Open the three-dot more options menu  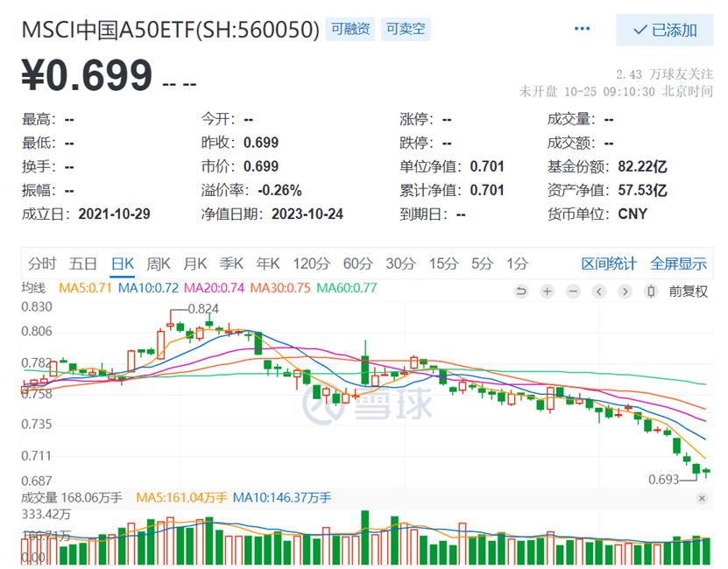(583, 29)
